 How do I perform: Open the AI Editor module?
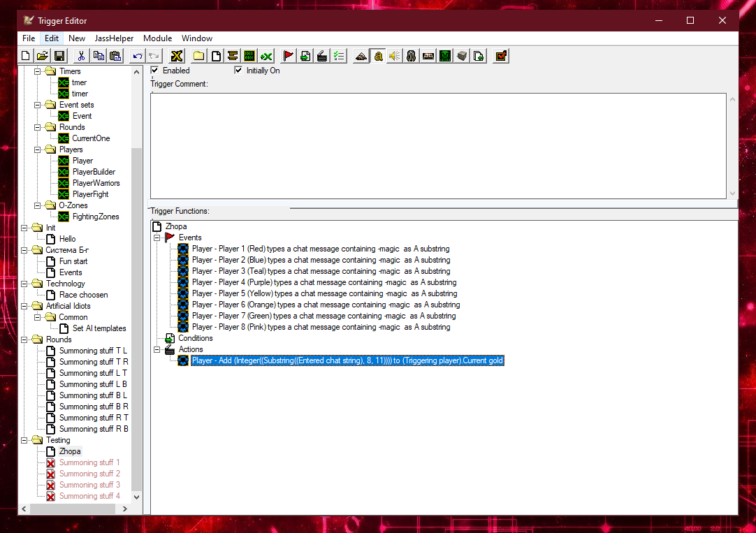(445, 56)
